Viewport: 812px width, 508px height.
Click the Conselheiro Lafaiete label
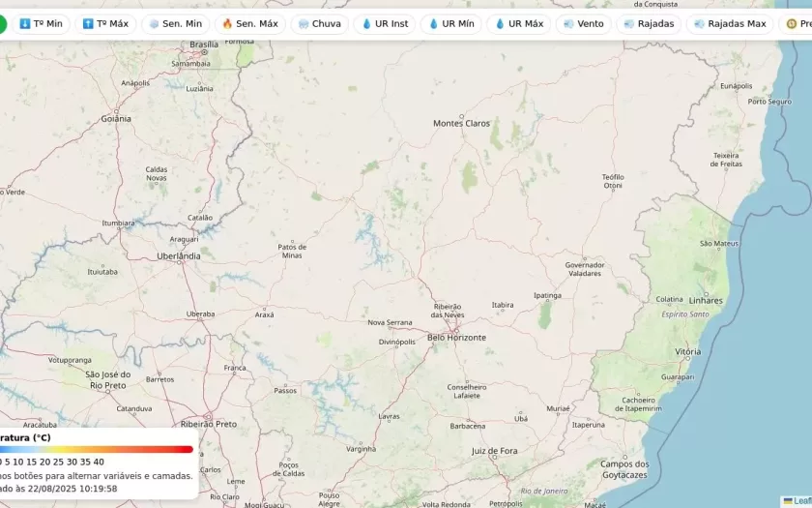coord(467,391)
